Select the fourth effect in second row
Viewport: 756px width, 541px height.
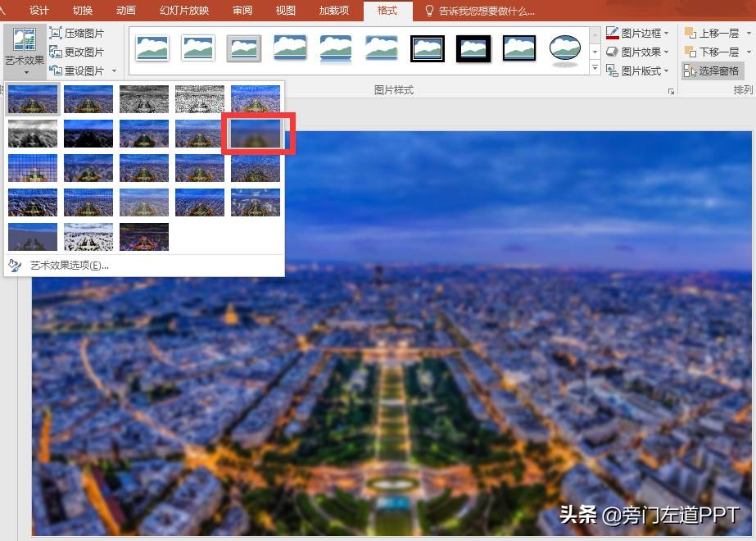(200, 134)
